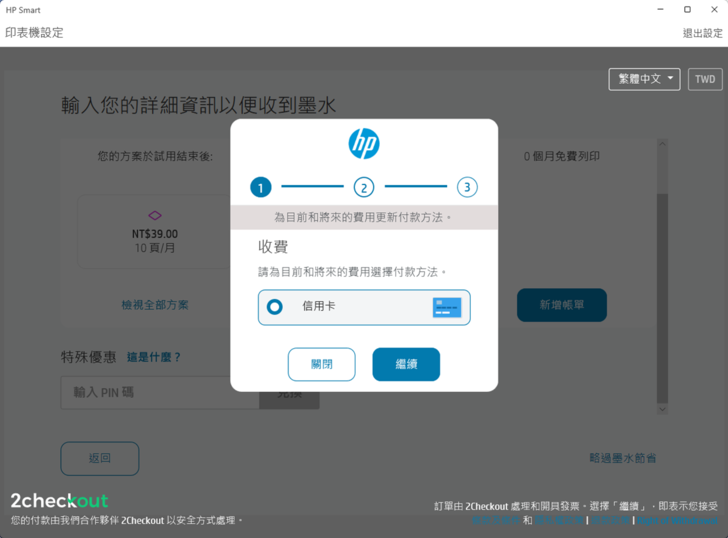Click the HP logo in the dialog
Image resolution: width=728 pixels, height=538 pixels.
(x=364, y=143)
